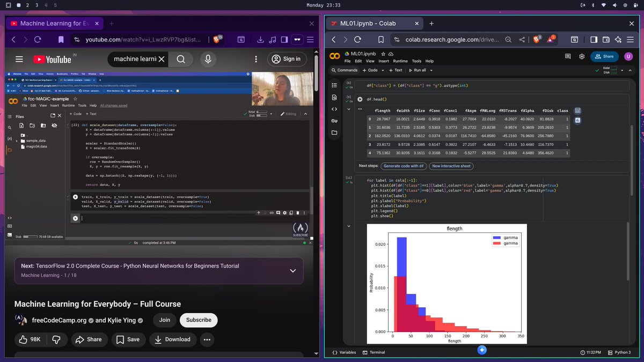Toggle sidebar panel in the YouTube browser window
This screenshot has height=362, width=644.
pos(284,40)
